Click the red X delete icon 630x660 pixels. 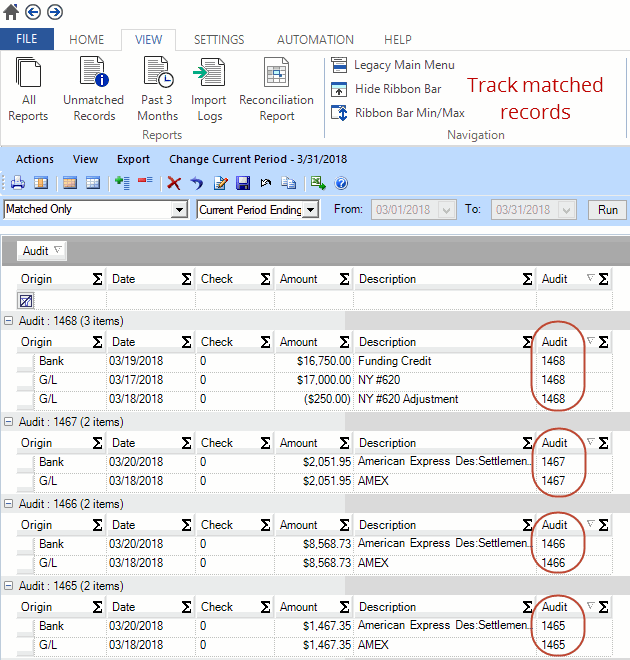[174, 183]
